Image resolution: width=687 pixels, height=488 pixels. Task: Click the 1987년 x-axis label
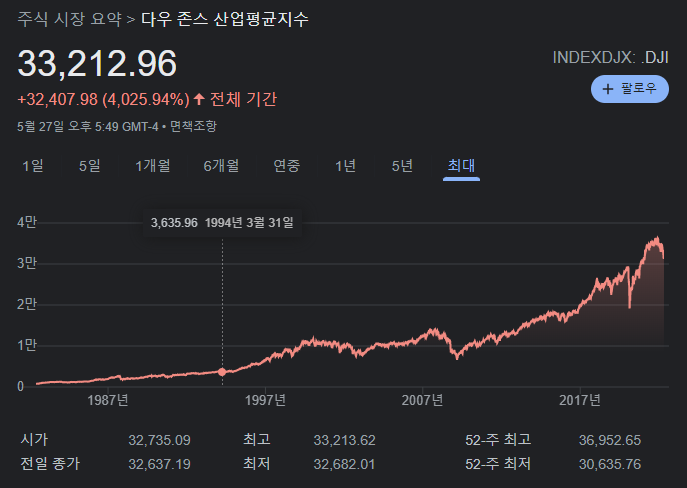point(108,400)
